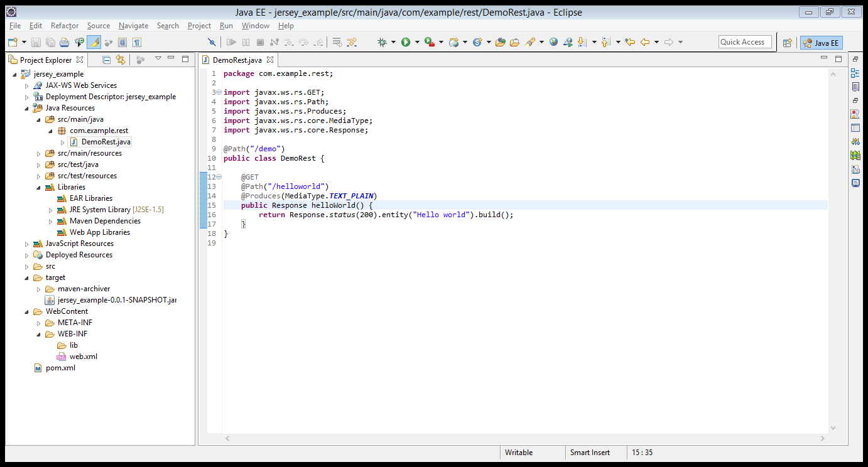Select jersey_example-0.0.1-SNAPSHOT.jar file

(x=117, y=300)
